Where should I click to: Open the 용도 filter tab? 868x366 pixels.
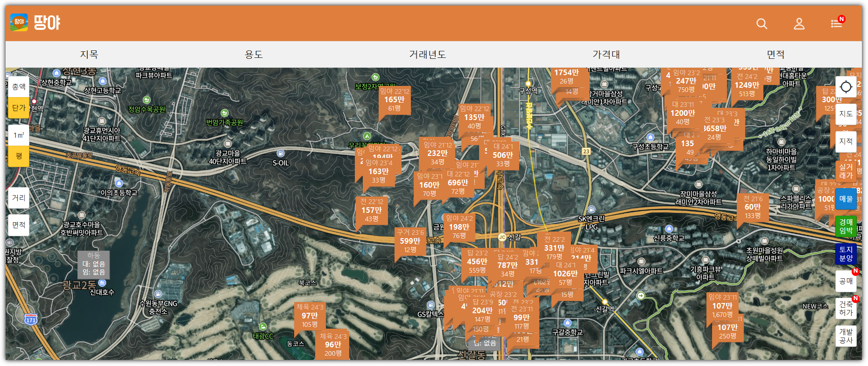[254, 55]
